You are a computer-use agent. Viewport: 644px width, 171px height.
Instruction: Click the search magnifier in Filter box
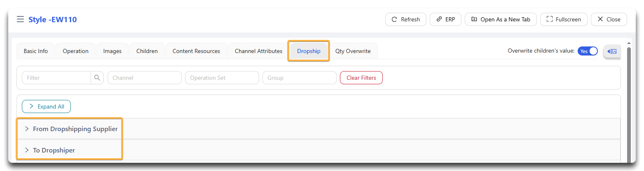pos(97,78)
